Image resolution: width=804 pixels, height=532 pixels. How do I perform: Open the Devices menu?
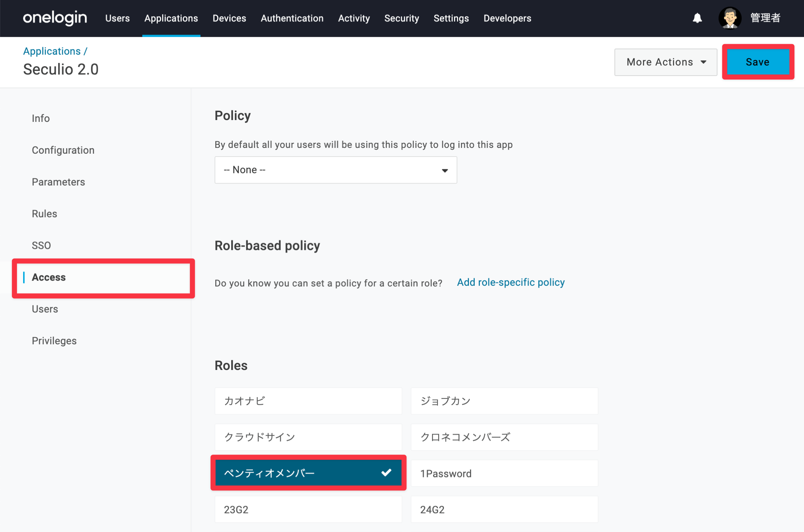click(x=229, y=18)
